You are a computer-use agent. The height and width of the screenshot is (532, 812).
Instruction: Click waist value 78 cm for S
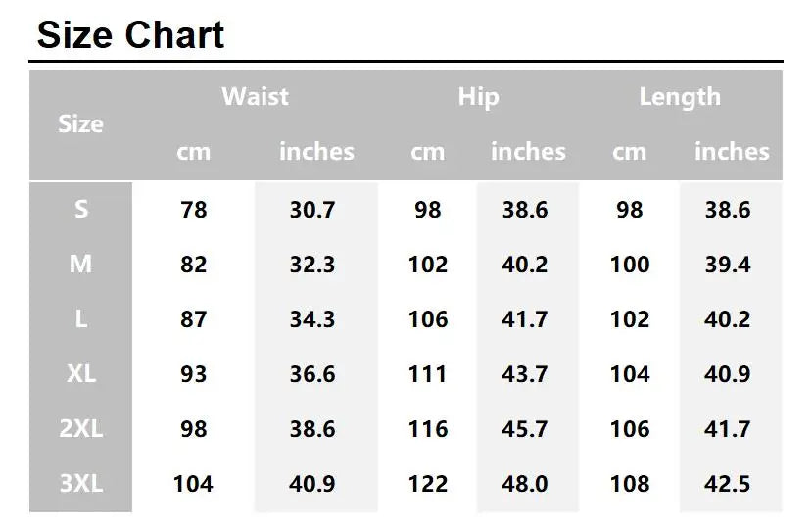[x=194, y=210]
